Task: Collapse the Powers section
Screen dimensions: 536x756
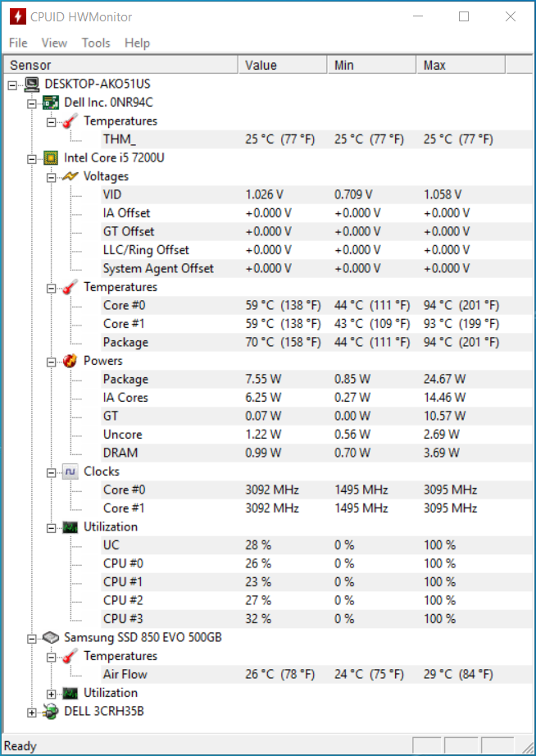Action: click(x=51, y=362)
